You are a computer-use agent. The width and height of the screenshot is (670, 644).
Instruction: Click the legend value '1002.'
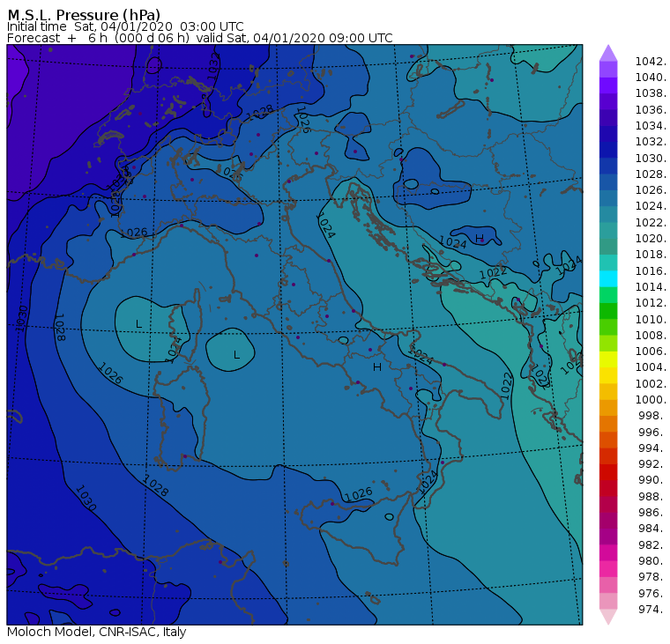click(x=651, y=383)
